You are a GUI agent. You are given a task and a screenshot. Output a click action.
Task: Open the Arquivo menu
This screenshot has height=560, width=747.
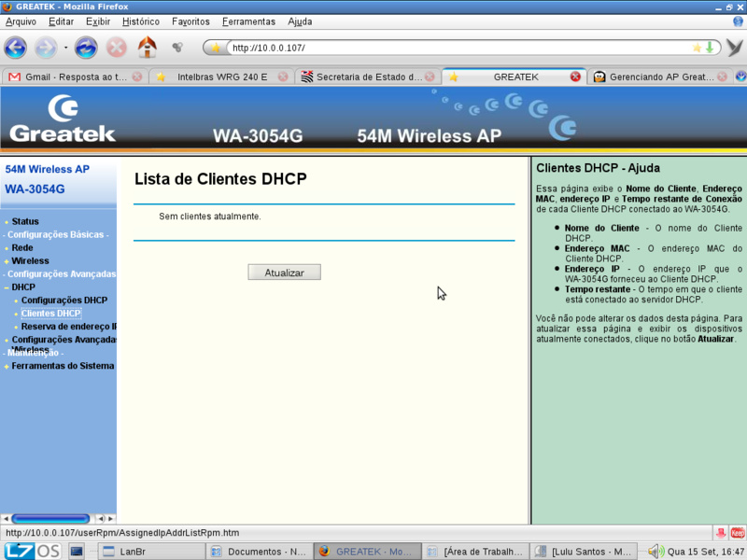pyautogui.click(x=21, y=21)
